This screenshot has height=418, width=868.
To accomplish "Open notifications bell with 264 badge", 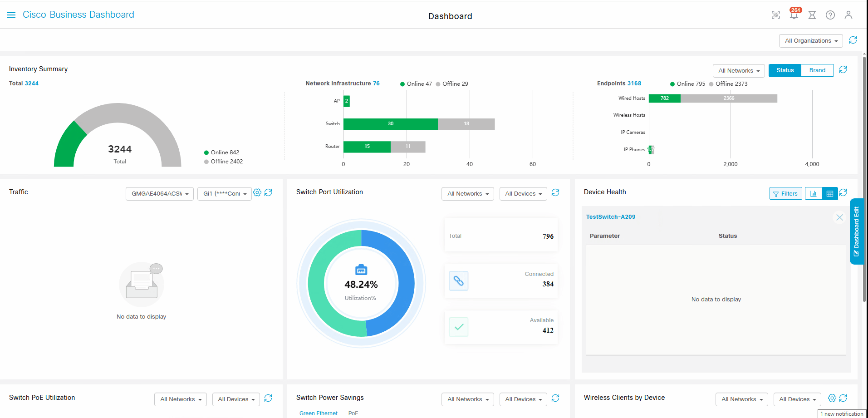I will pos(794,15).
